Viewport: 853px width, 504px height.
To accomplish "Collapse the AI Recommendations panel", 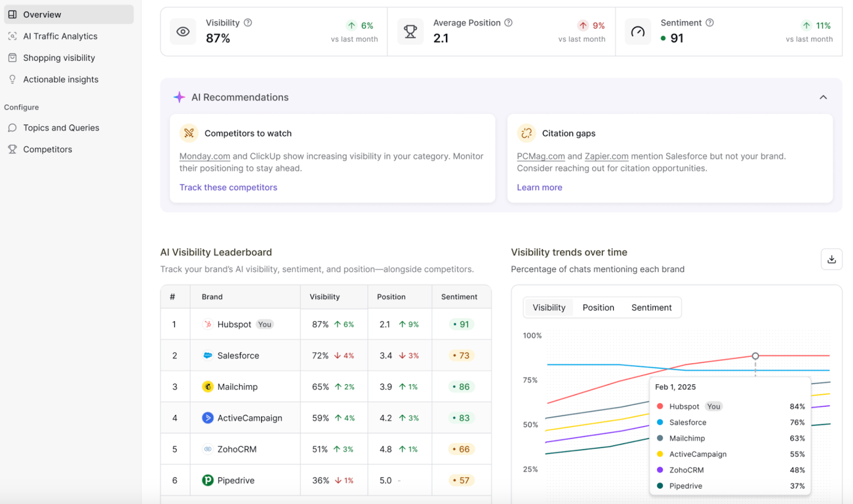I will (823, 97).
